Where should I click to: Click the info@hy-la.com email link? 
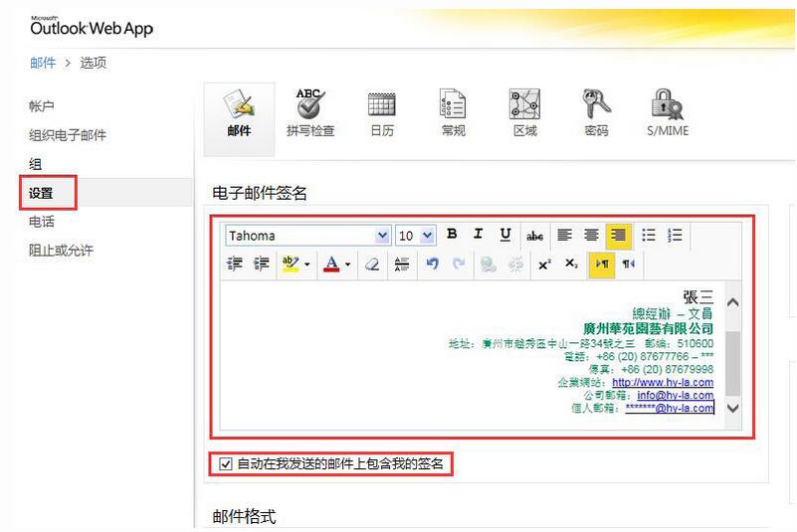tap(675, 395)
